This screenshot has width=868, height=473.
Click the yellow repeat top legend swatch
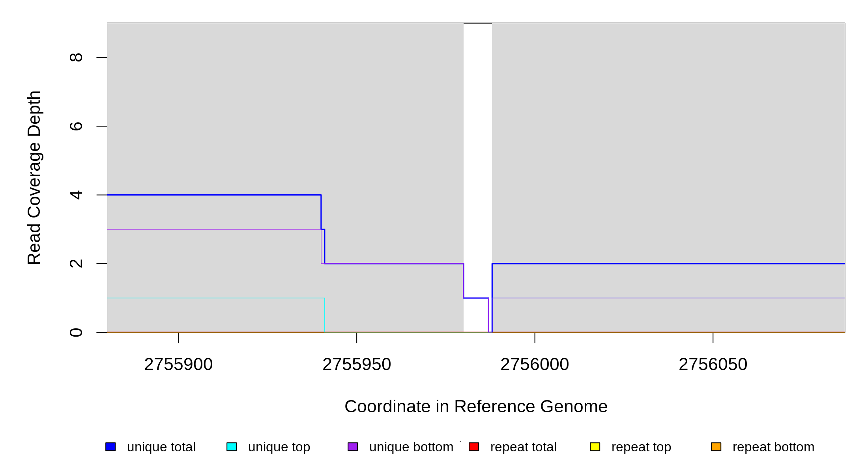[x=595, y=447]
